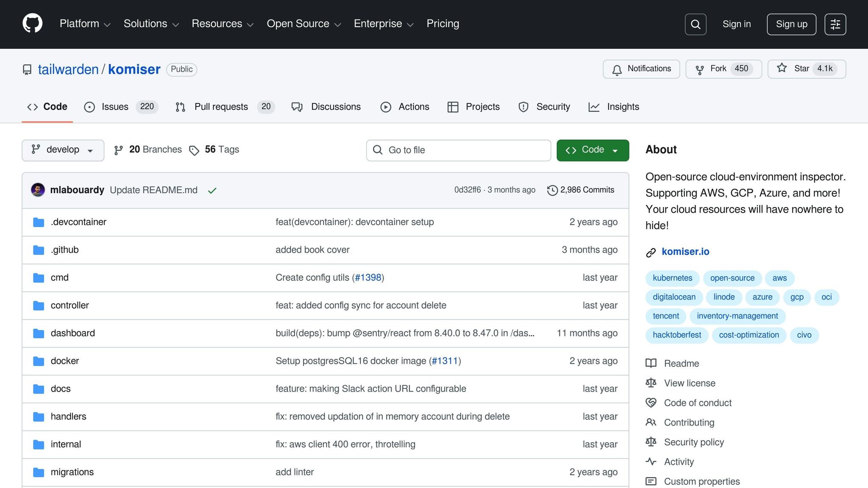The image size is (868, 488).
Task: Switch to the Issues tab
Action: (115, 107)
